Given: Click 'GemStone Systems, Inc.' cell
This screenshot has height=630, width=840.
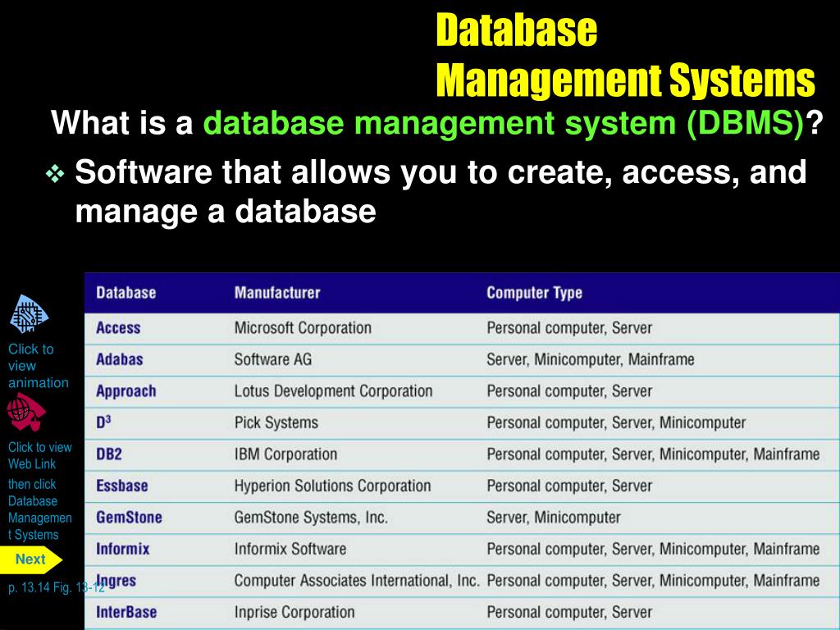Looking at the screenshot, I should 311,518.
